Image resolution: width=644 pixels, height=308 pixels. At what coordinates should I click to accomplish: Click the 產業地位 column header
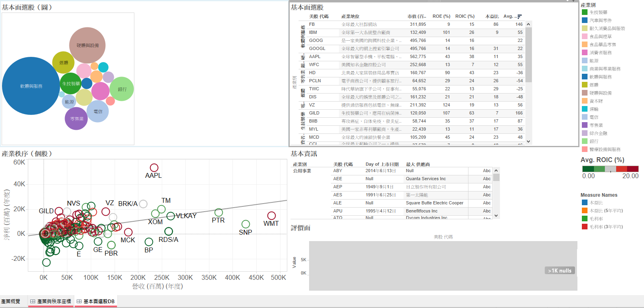pyautogui.click(x=350, y=17)
